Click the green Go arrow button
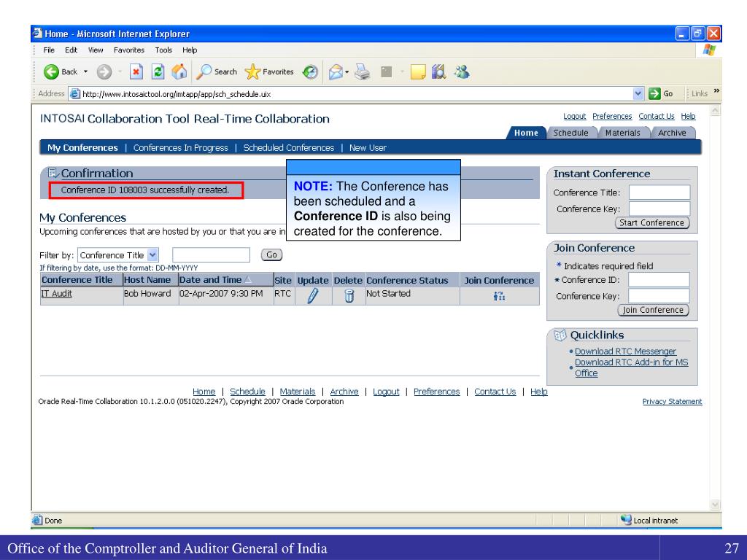Viewport: 747px width, 560px height. pyautogui.click(x=654, y=94)
